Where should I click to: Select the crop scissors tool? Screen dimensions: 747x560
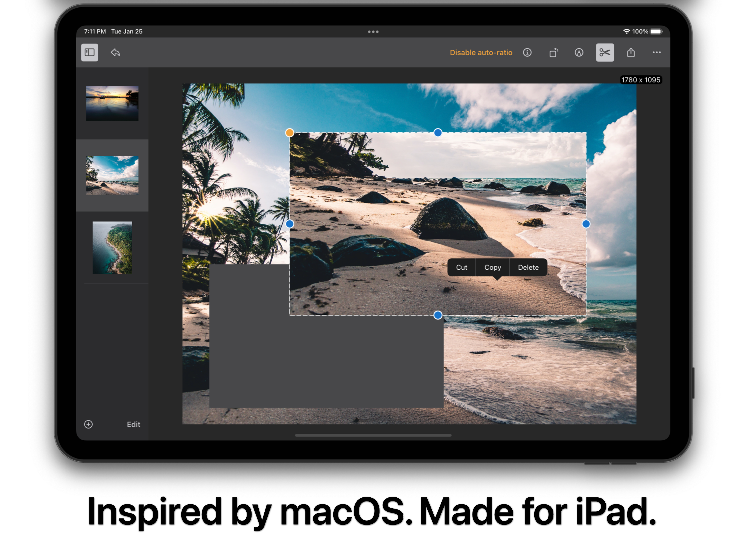point(605,52)
